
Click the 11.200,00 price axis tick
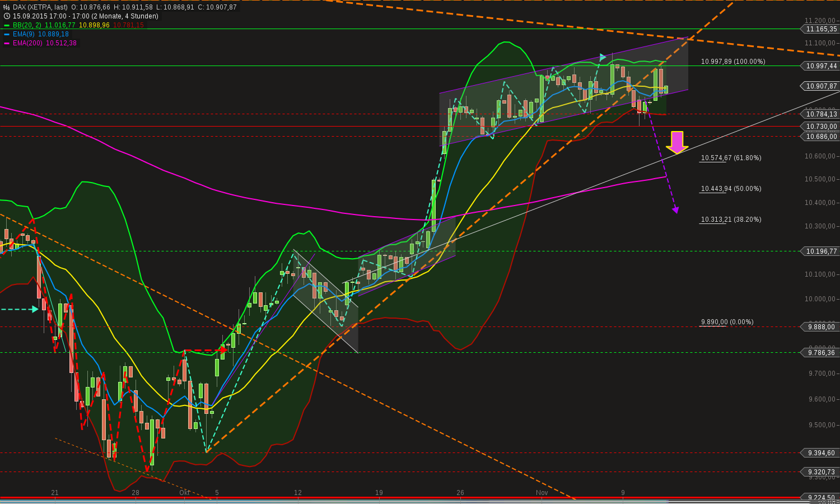(x=820, y=21)
